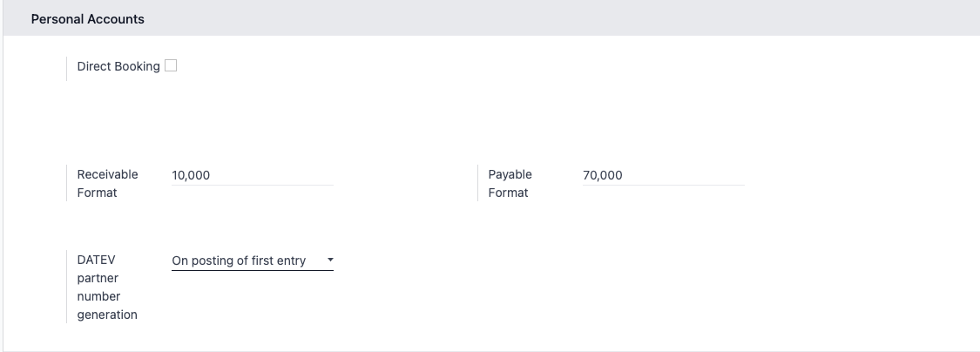The height and width of the screenshot is (352, 980).
Task: Click the Personal Accounts section header
Action: [88, 18]
